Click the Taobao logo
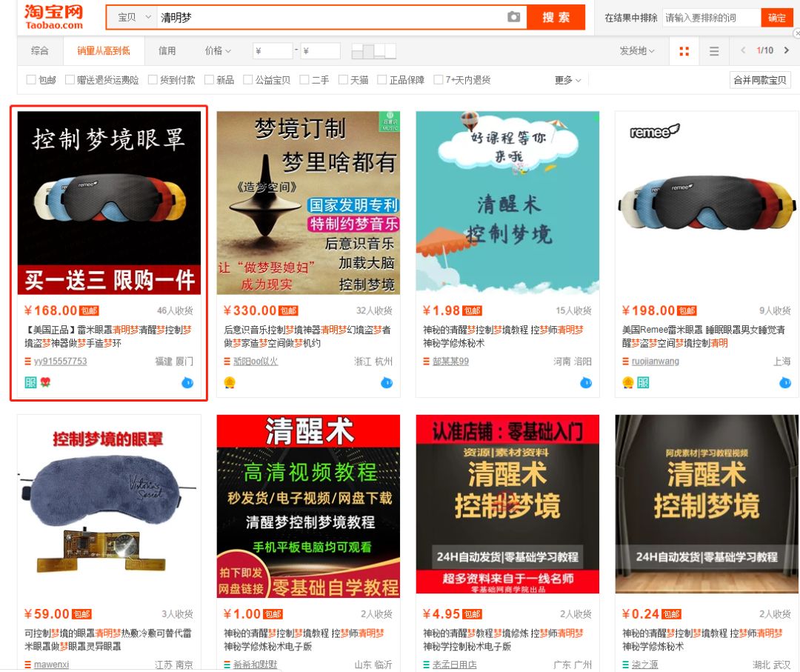This screenshot has width=800, height=672. pyautogui.click(x=53, y=16)
